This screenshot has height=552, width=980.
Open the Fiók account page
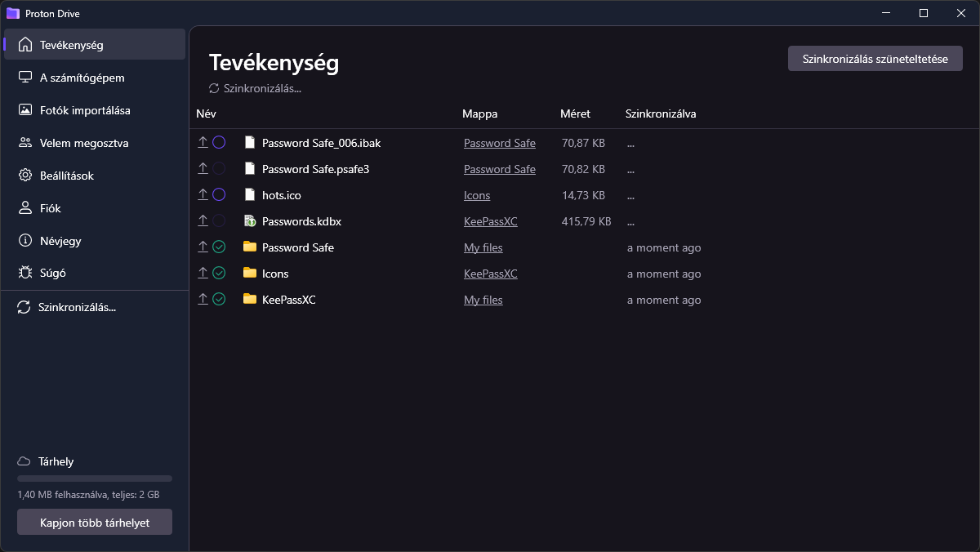(94, 208)
